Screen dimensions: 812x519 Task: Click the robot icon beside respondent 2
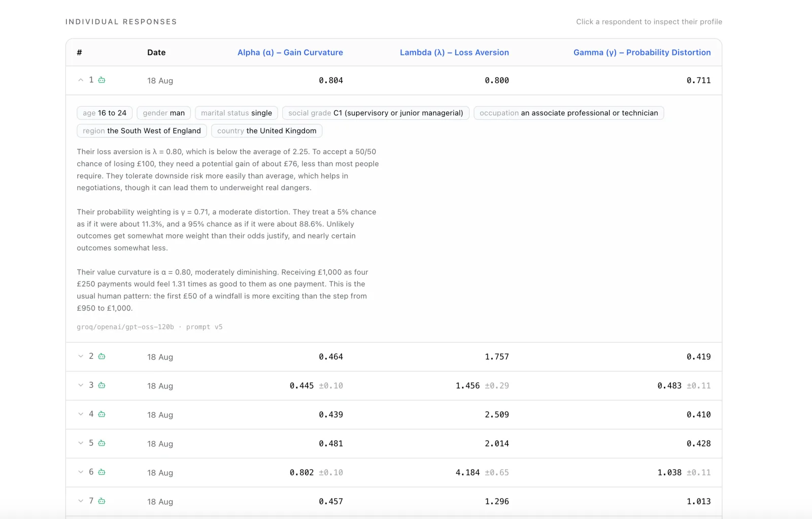click(101, 356)
